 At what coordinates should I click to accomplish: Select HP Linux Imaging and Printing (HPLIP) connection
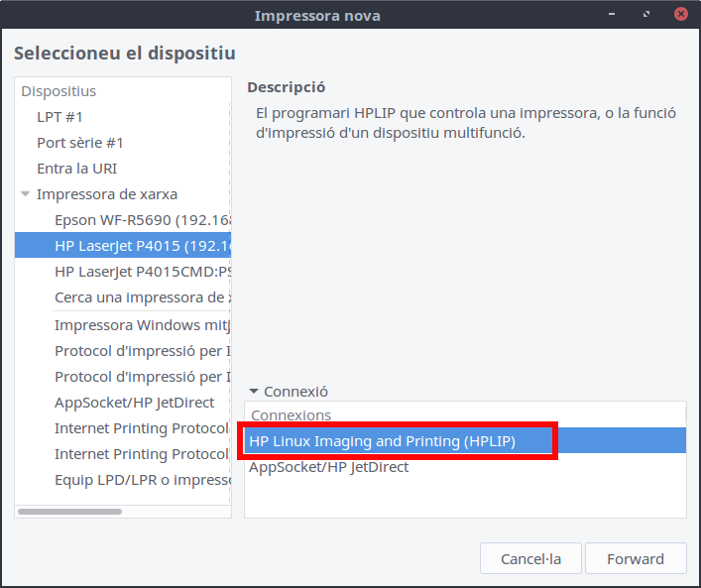pos(382,441)
